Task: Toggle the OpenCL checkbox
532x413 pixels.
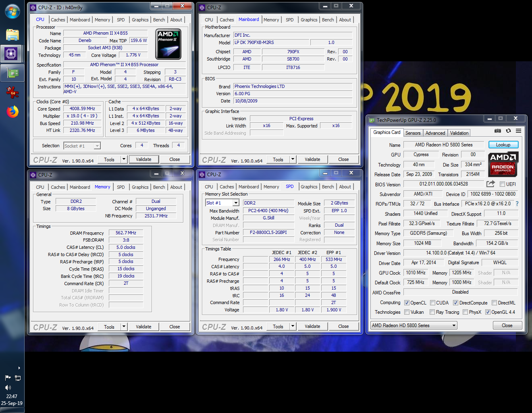Action: click(x=407, y=303)
